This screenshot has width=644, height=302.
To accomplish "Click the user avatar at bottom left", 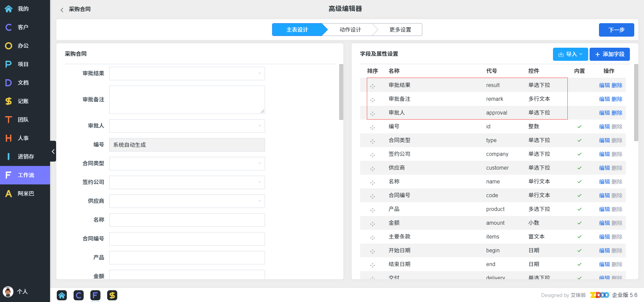I will click(8, 291).
